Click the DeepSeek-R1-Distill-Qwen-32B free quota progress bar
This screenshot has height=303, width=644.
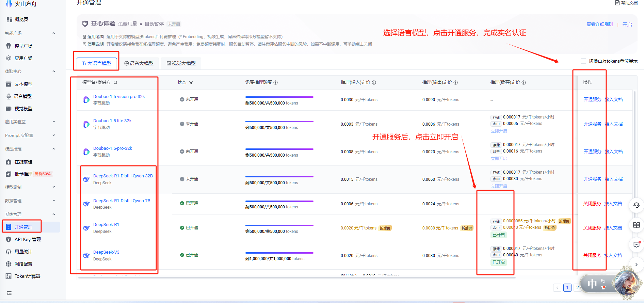(x=279, y=176)
